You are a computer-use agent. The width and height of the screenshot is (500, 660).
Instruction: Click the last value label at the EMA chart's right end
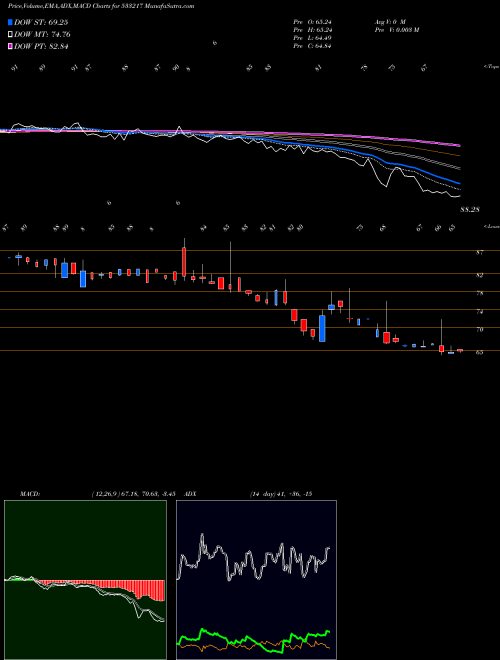point(470,209)
